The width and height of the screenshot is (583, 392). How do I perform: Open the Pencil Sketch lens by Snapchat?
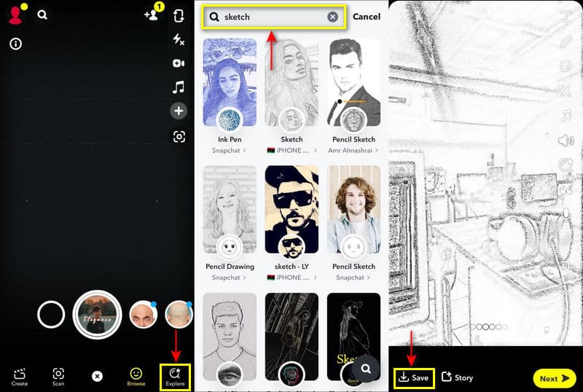[x=353, y=209]
